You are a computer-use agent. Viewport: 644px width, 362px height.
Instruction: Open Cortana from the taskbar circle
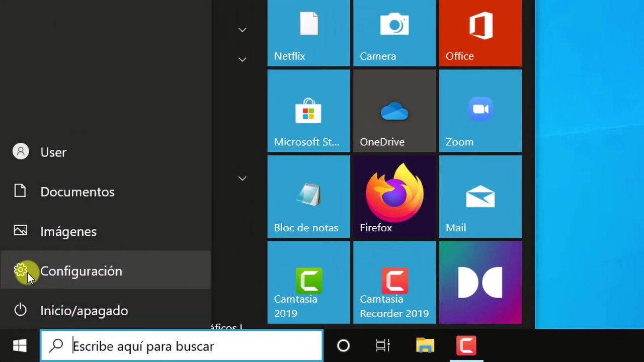coord(343,346)
